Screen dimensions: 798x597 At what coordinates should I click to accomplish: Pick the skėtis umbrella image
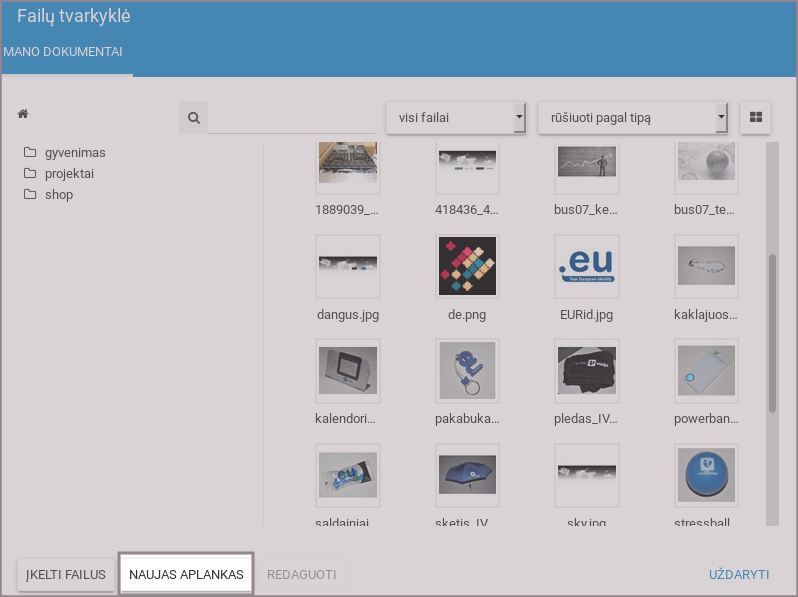coord(468,474)
